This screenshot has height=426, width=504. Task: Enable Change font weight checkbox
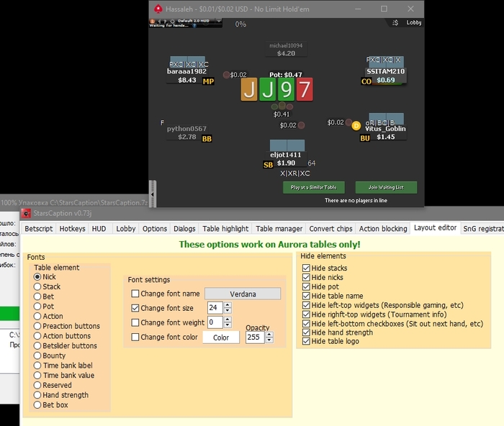[135, 322]
